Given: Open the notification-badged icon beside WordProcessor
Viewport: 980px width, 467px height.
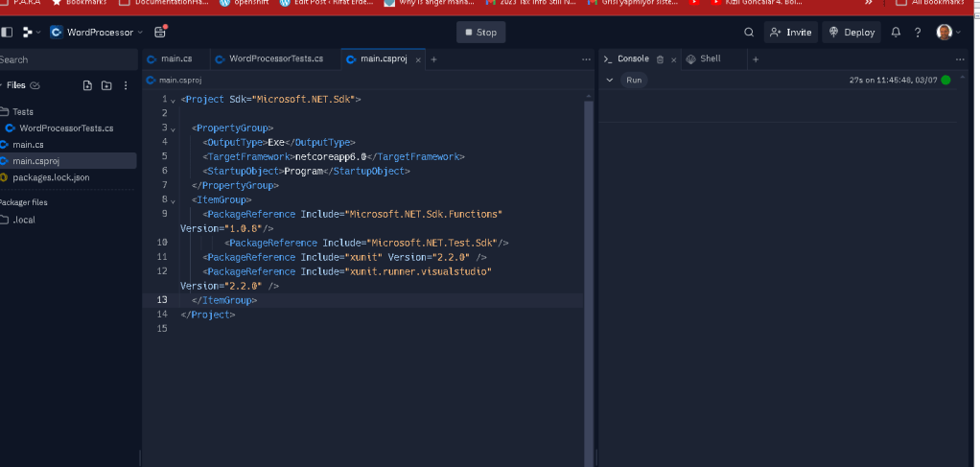Looking at the screenshot, I should 159,32.
